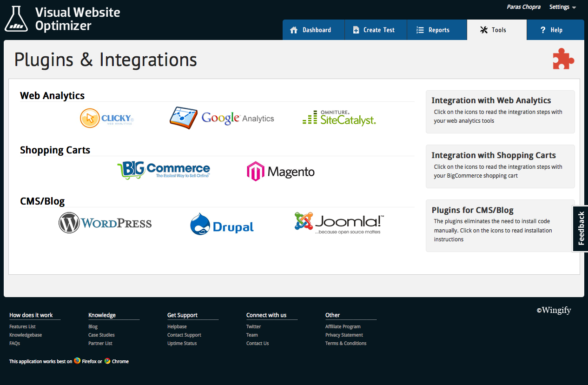Click the 'Get Support' footer heading
Screen dimensions: 588x385
click(x=183, y=315)
